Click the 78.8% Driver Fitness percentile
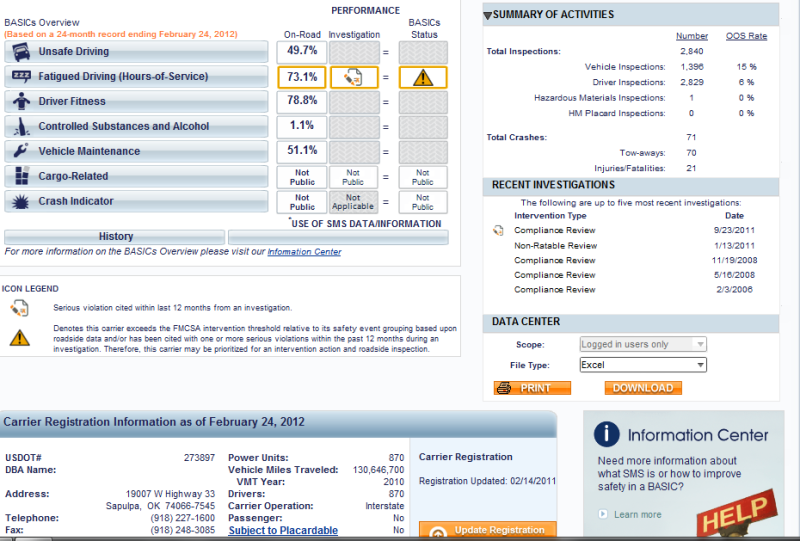 (x=302, y=102)
